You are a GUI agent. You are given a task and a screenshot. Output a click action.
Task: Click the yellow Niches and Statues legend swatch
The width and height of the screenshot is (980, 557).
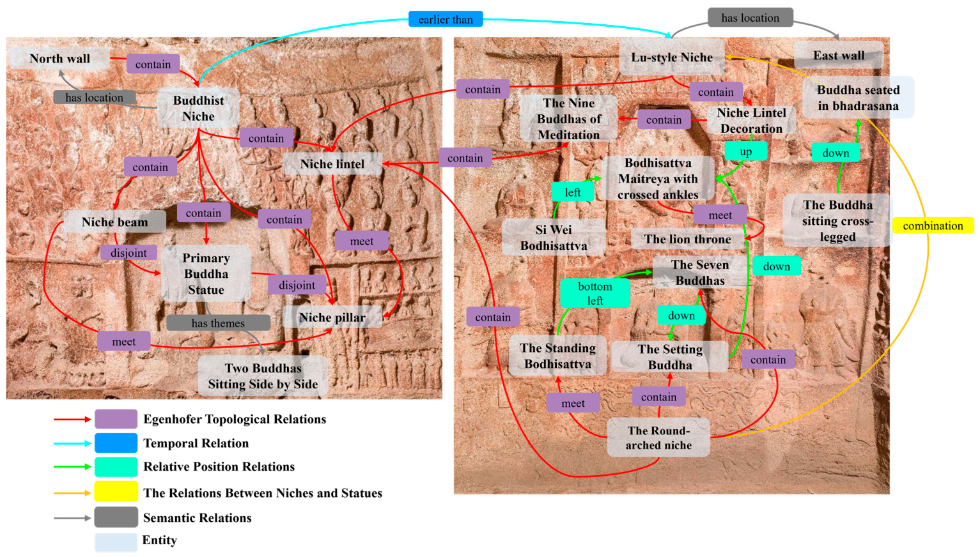tap(116, 492)
